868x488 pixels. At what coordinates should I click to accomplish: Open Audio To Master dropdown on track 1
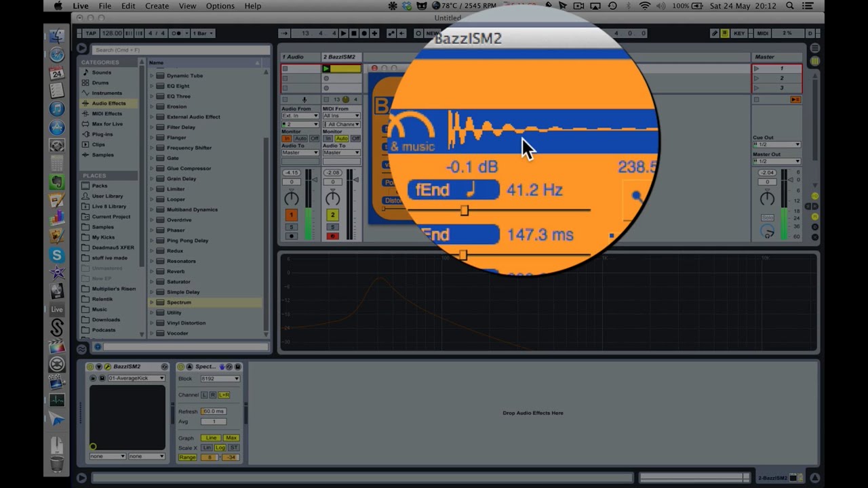click(x=300, y=152)
